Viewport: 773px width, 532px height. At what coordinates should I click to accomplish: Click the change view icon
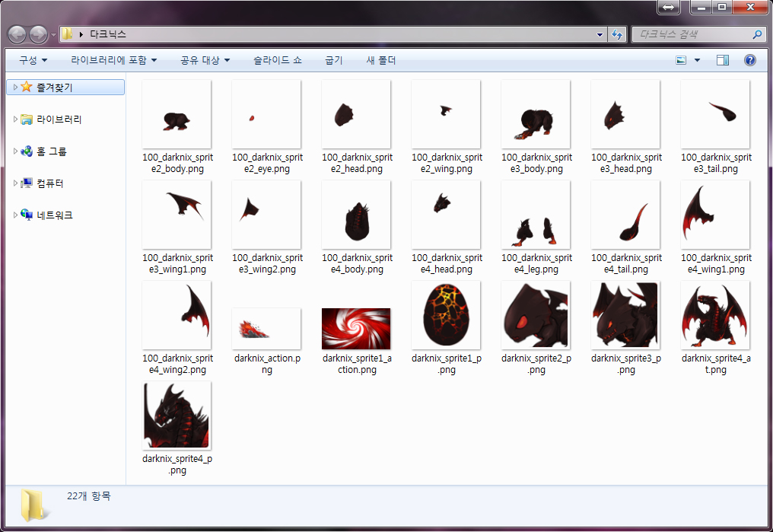(681, 60)
